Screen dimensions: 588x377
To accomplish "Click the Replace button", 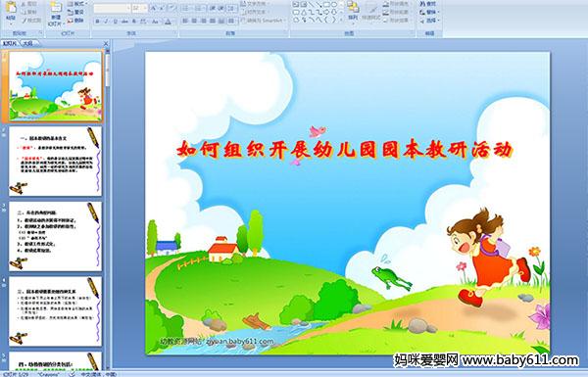I will point(428,12).
